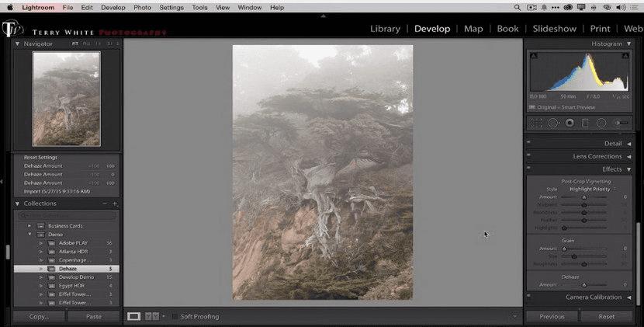Click the display mirroring menu bar icon
644x327 pixels.
pos(581,8)
